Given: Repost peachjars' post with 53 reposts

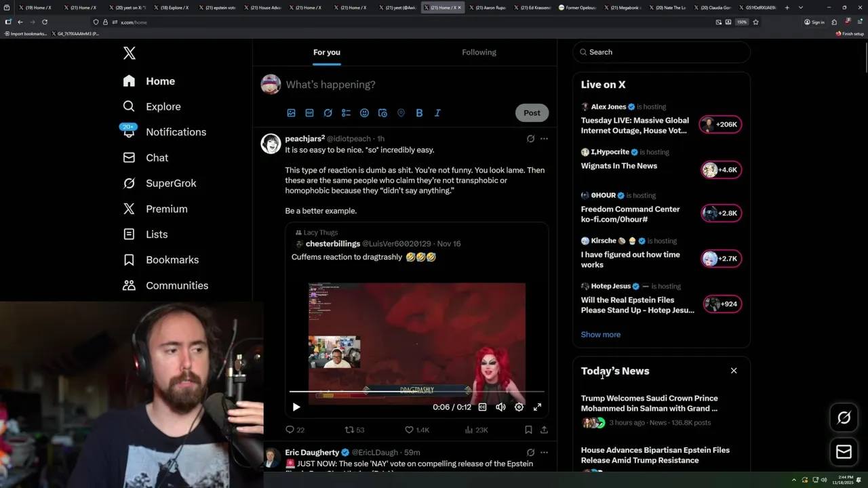Looking at the screenshot, I should 355,430.
